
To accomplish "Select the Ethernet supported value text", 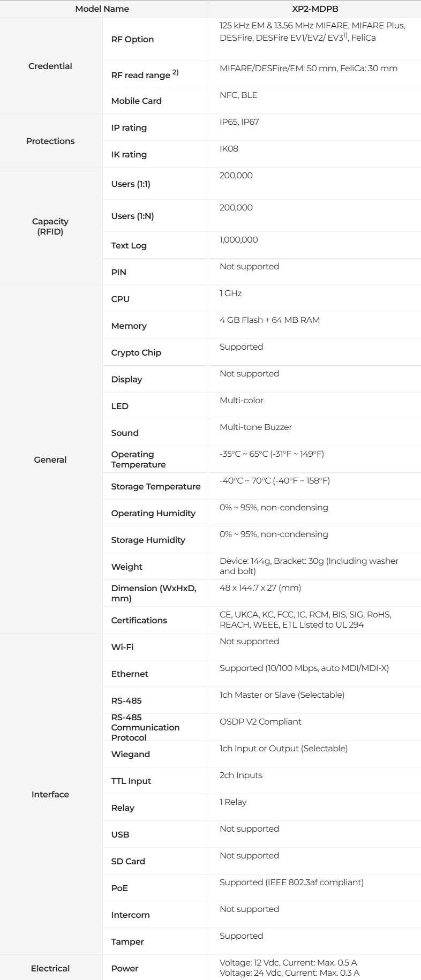I will 304,668.
